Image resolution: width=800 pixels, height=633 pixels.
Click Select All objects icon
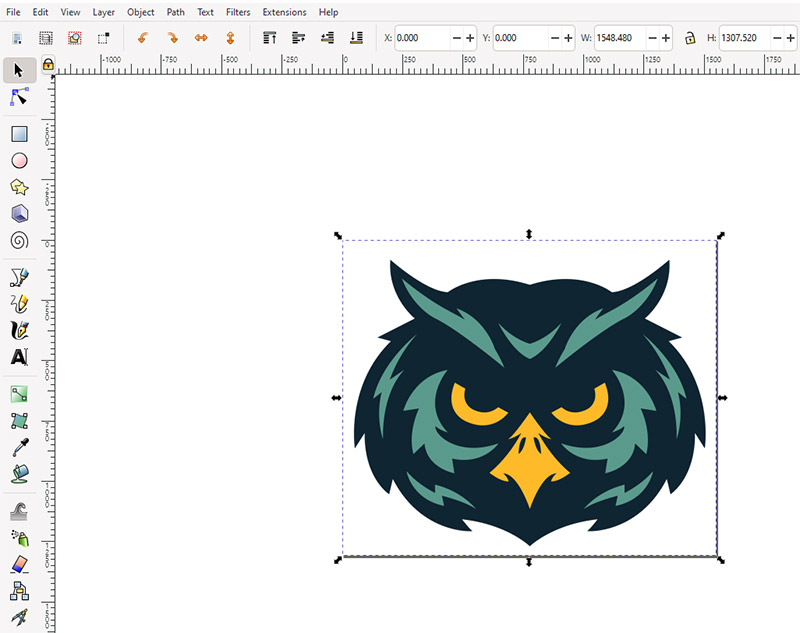point(17,38)
